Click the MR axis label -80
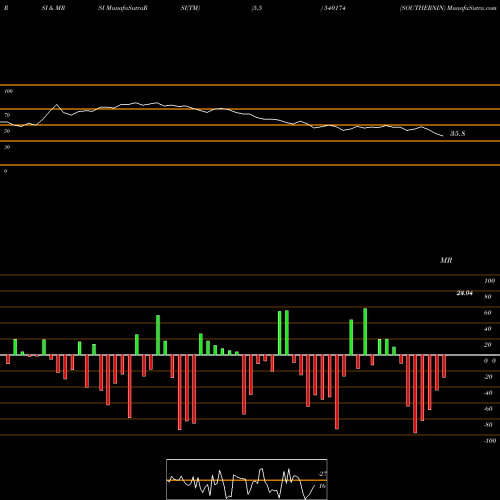The image size is (500, 500). tap(488, 425)
